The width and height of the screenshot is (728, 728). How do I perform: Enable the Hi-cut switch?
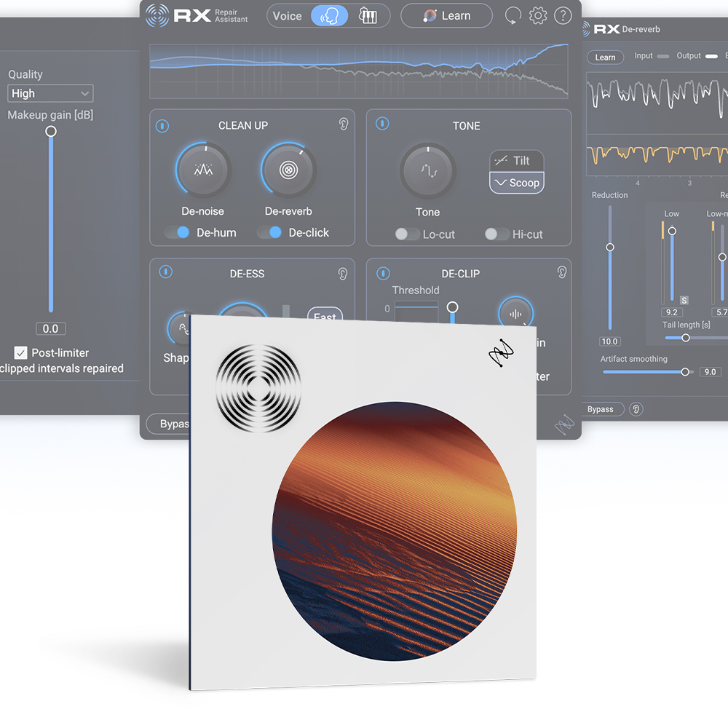click(496, 234)
